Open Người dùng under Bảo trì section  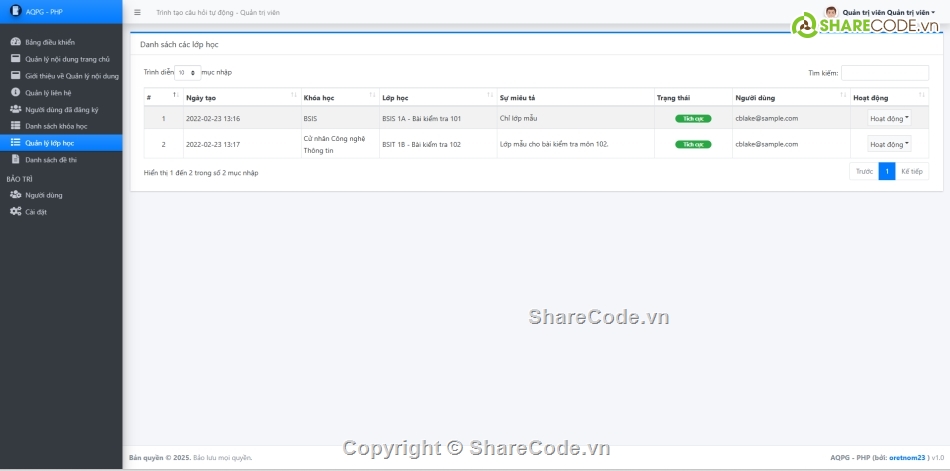[44, 195]
